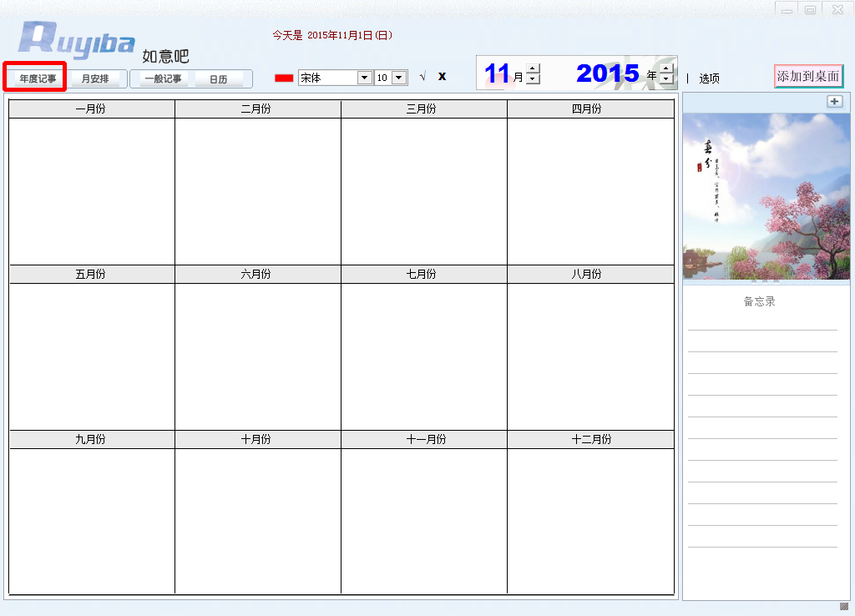Click inside the 宋体 font name field
This screenshot has width=855, height=616.
pos(328,78)
